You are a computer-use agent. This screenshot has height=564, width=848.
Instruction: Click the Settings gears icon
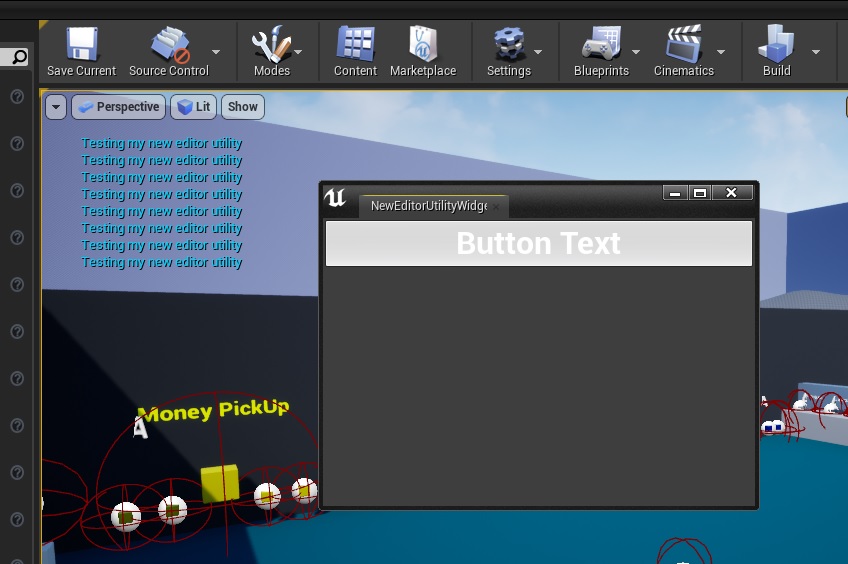pos(508,45)
